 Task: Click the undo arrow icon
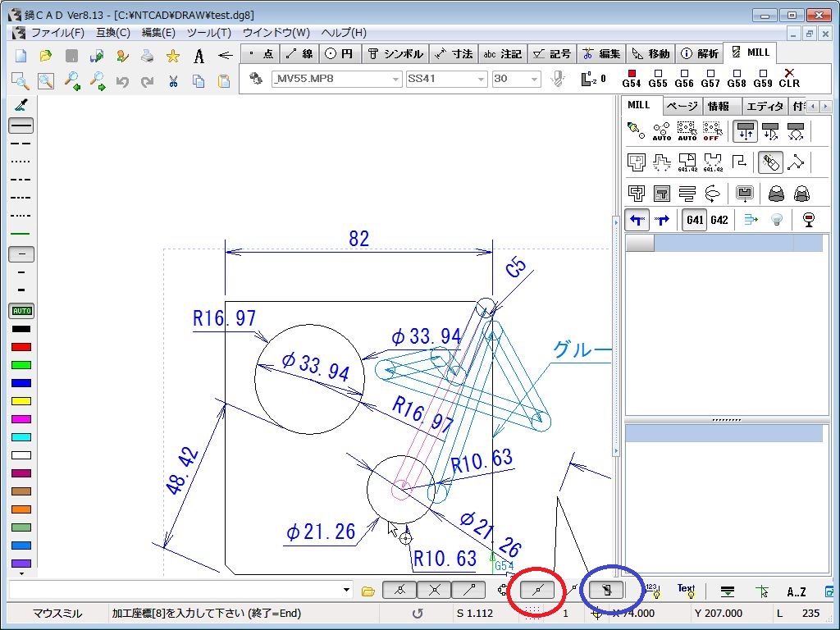[122, 81]
